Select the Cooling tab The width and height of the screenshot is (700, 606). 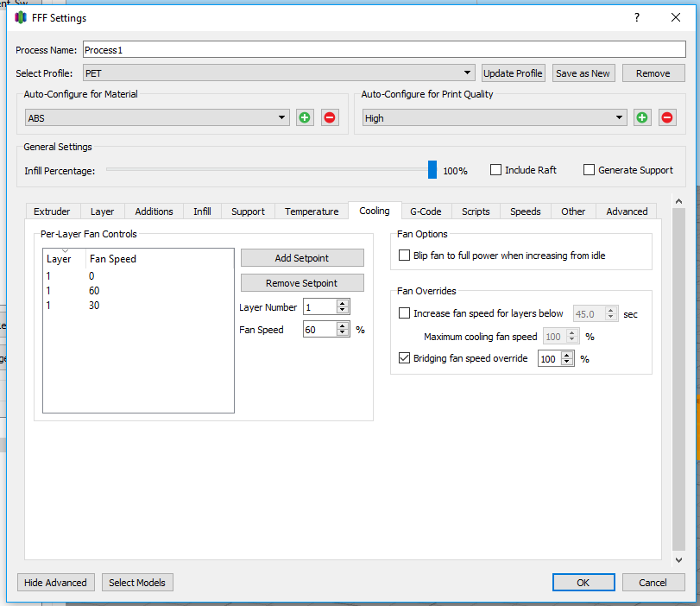[375, 211]
